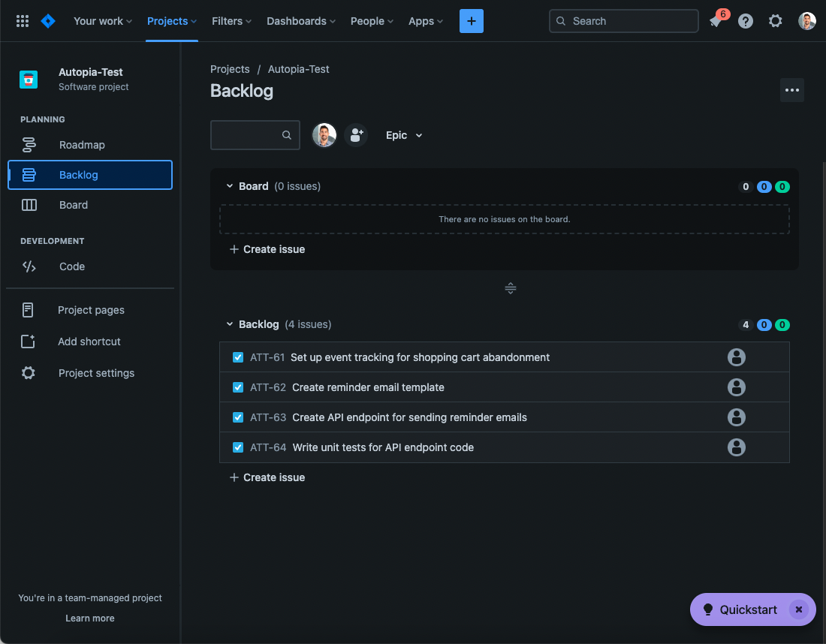
Task: Click the Backlog gray count badge 4
Action: point(745,325)
